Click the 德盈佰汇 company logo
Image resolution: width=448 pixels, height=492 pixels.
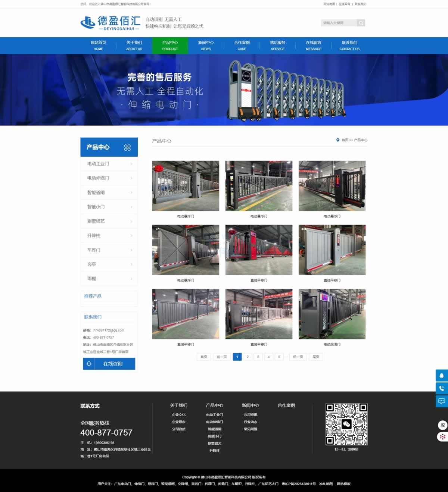coord(110,23)
